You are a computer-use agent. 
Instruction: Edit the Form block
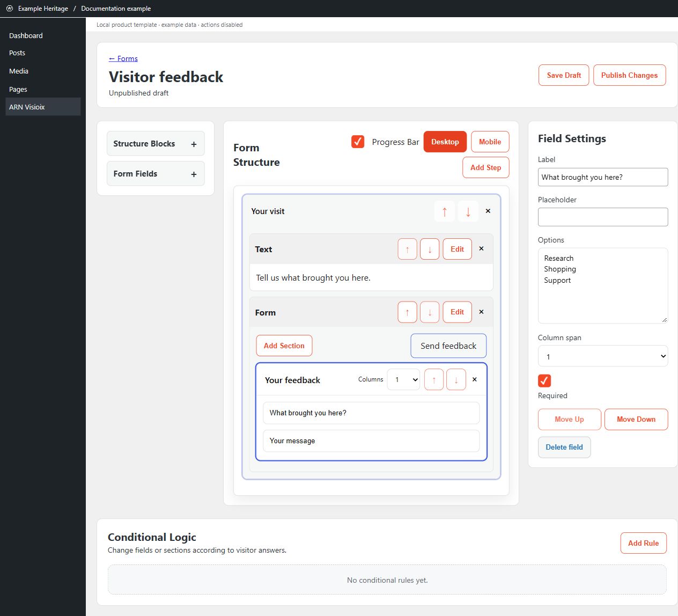(x=458, y=312)
